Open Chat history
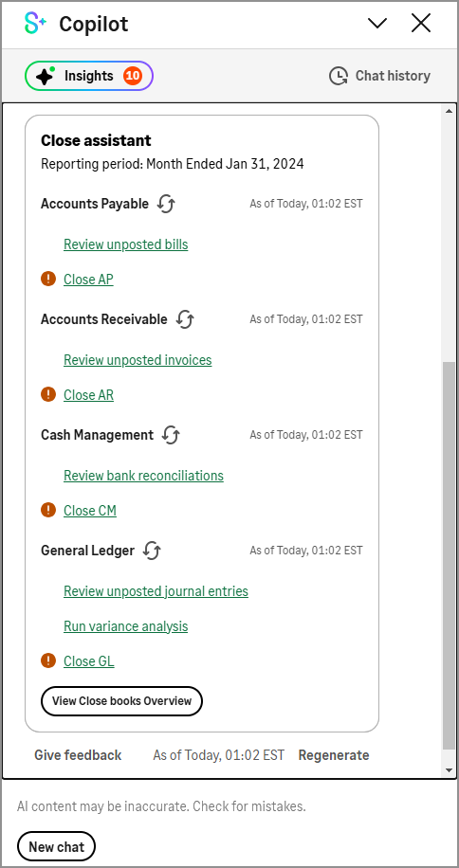Viewport: 459px width, 868px height. [380, 76]
